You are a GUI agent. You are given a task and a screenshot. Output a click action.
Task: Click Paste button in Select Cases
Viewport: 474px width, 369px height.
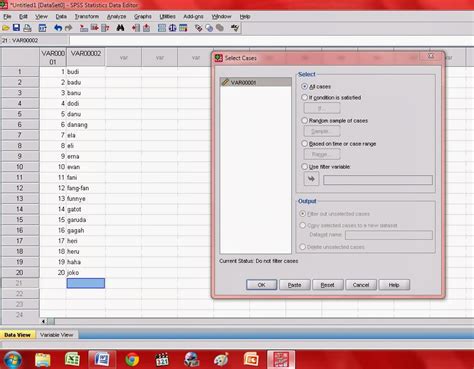point(295,285)
